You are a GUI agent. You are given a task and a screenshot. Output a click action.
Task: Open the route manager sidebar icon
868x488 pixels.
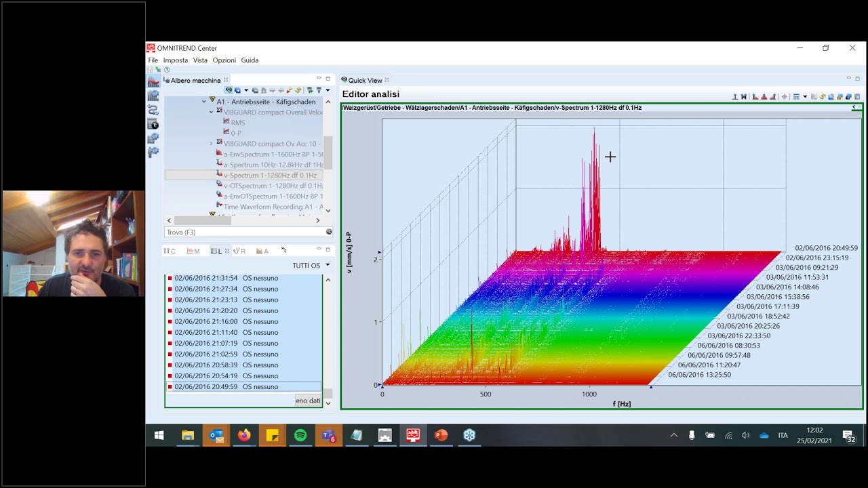(153, 110)
